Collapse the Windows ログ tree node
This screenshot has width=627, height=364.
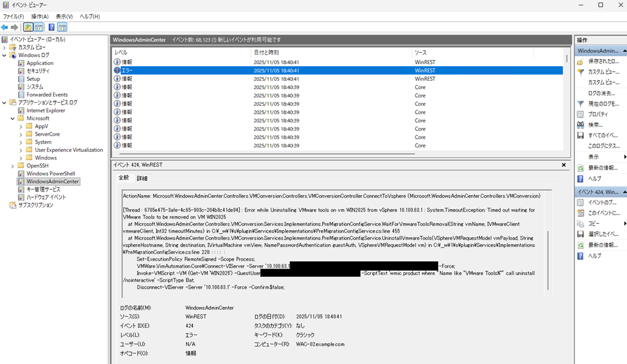click(5, 55)
